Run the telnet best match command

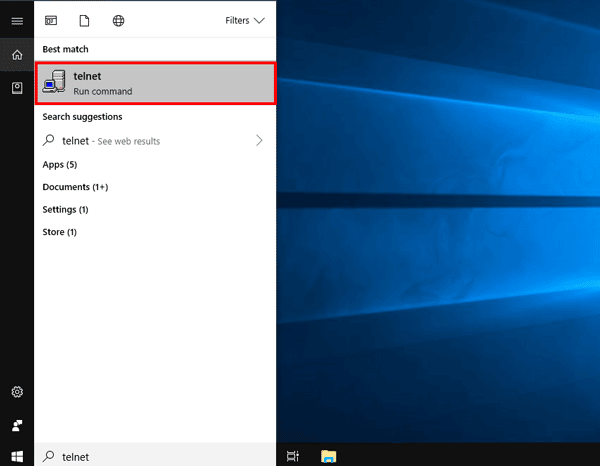tap(156, 83)
